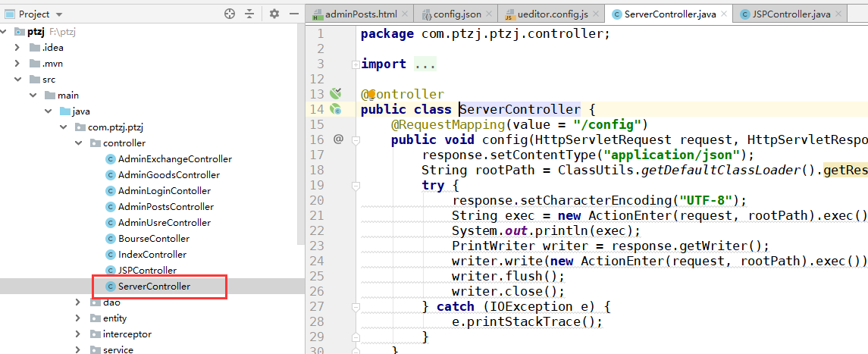The width and height of the screenshot is (868, 354).
Task: Click the ptzj module icon
Action: [x=20, y=32]
